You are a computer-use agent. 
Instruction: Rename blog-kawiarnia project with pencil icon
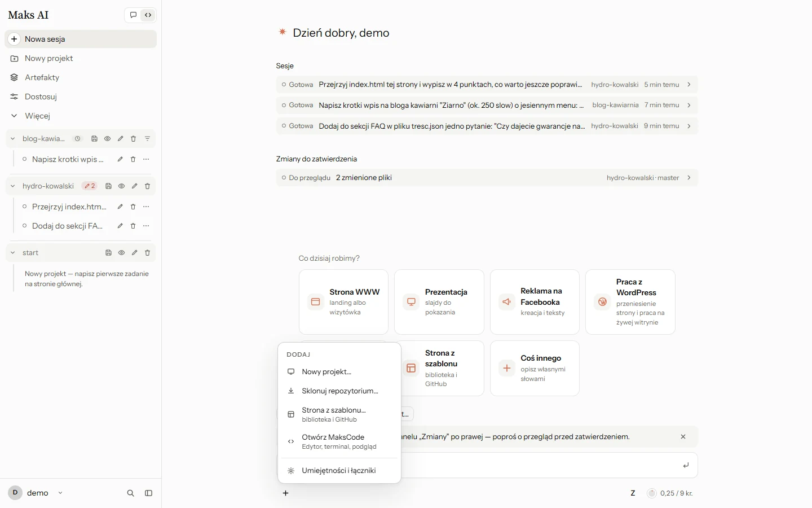tap(120, 139)
